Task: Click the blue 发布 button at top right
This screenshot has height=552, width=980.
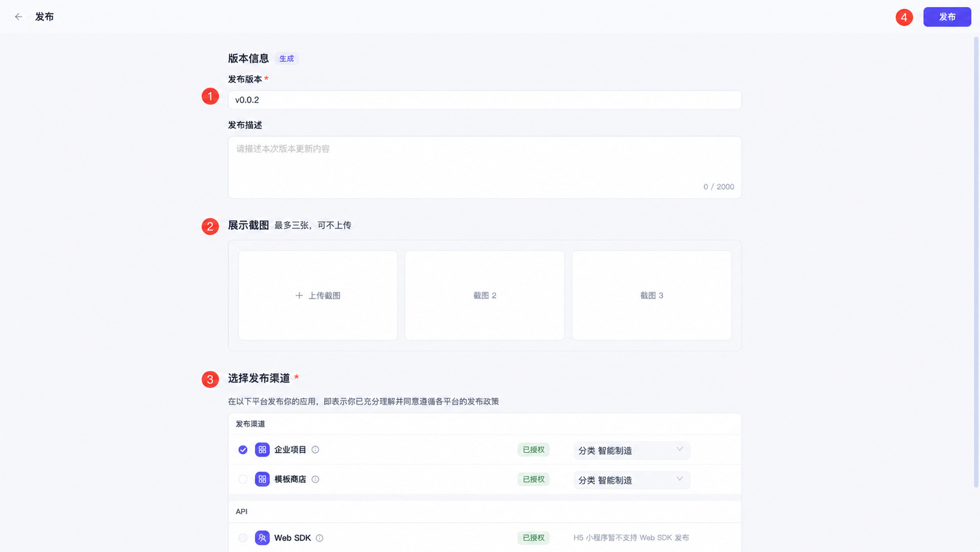Action: click(947, 17)
